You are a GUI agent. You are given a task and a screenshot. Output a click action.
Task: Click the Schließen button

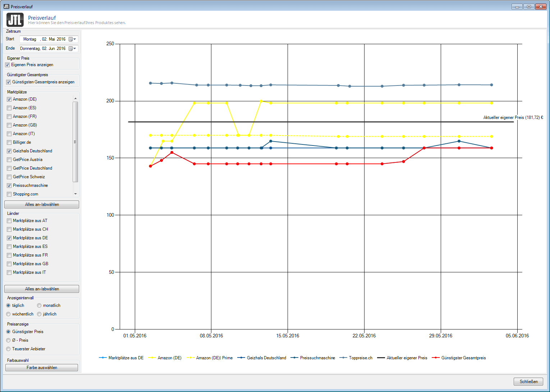coord(528,382)
